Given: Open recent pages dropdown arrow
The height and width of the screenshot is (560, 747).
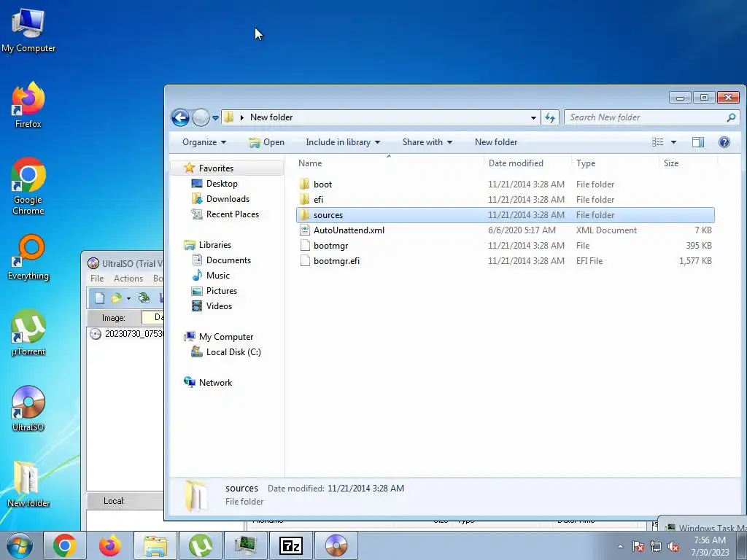Looking at the screenshot, I should coord(215,117).
